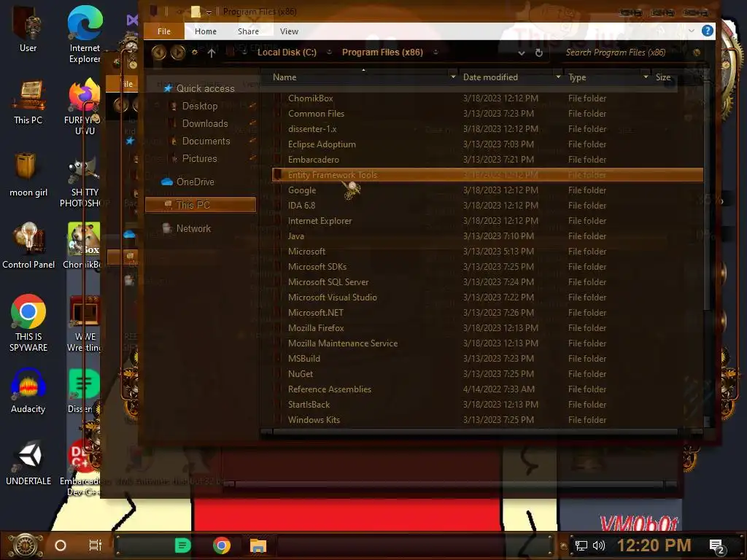Open Downloads in the navigation pane

coord(205,124)
